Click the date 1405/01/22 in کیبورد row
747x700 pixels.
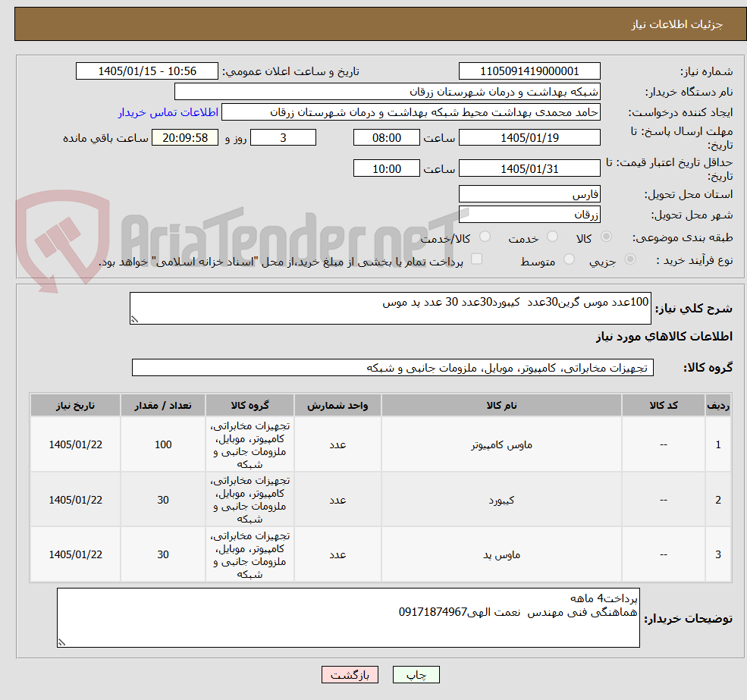tap(75, 500)
